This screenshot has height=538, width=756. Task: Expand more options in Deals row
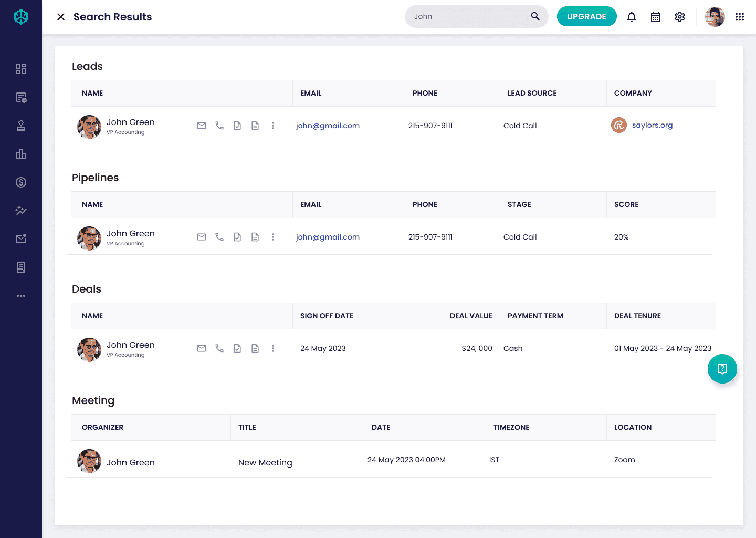coord(273,348)
